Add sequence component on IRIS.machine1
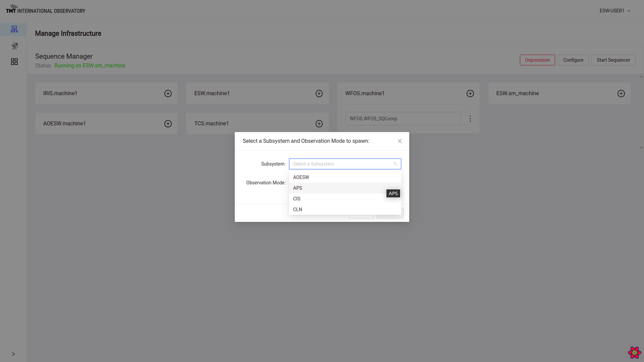The image size is (644, 362). tap(168, 94)
